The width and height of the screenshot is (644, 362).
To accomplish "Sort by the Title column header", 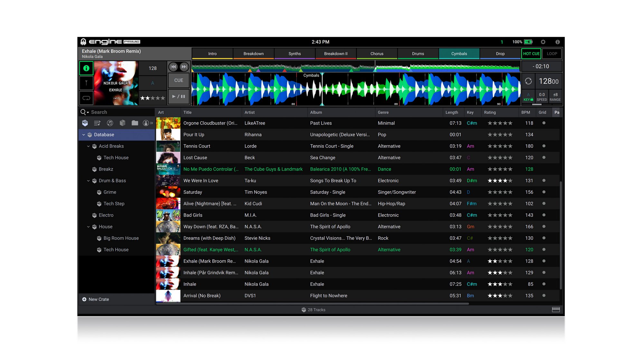I will 211,112.
